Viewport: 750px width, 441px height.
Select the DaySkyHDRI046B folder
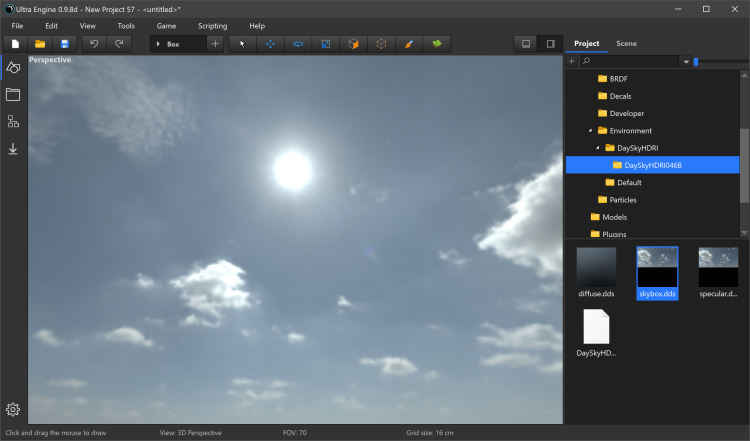click(652, 165)
